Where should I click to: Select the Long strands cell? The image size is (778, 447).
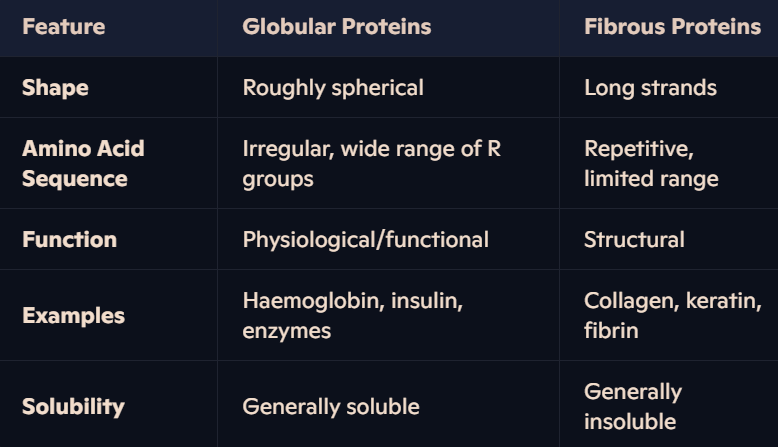click(x=650, y=88)
